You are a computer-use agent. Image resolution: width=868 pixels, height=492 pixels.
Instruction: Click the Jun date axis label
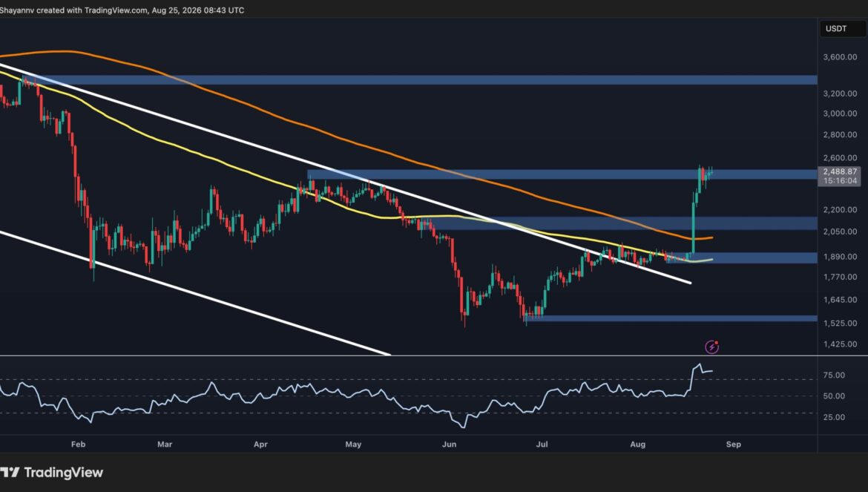pos(449,445)
